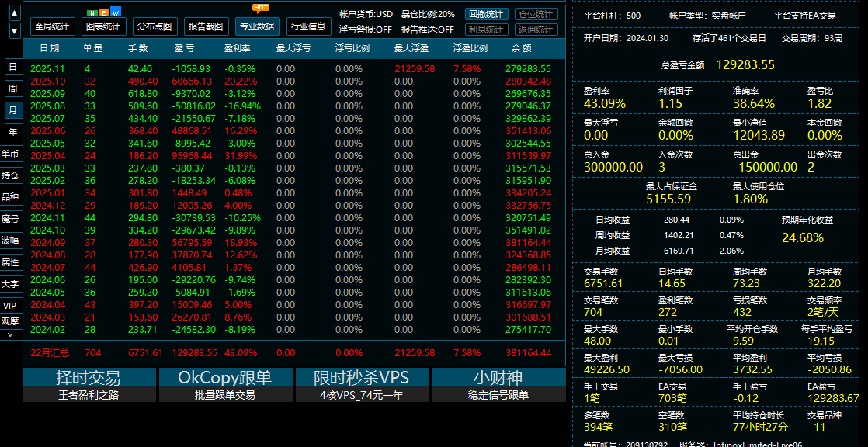This screenshot has width=868, height=447.
Task: Click the 回撤统计 button
Action: coord(486,15)
